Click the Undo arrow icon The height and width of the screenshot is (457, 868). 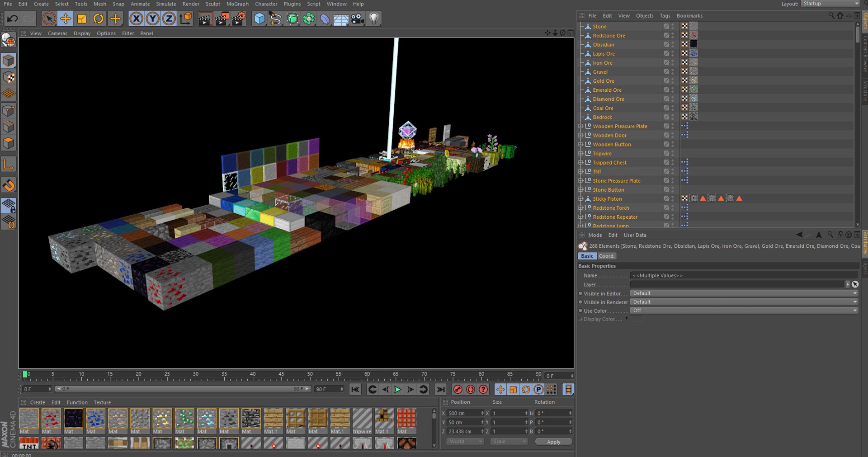point(12,19)
